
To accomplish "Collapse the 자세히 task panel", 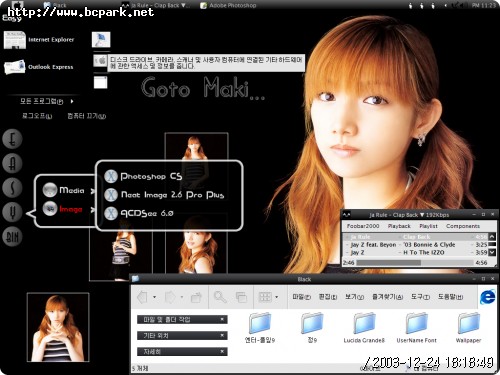I will click(222, 351).
